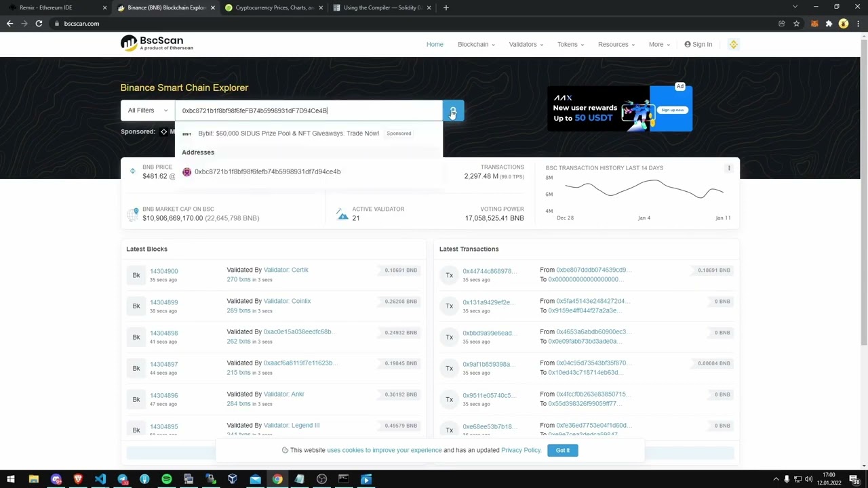868x488 pixels.
Task: Open Chrome from taskbar
Action: (x=277, y=479)
